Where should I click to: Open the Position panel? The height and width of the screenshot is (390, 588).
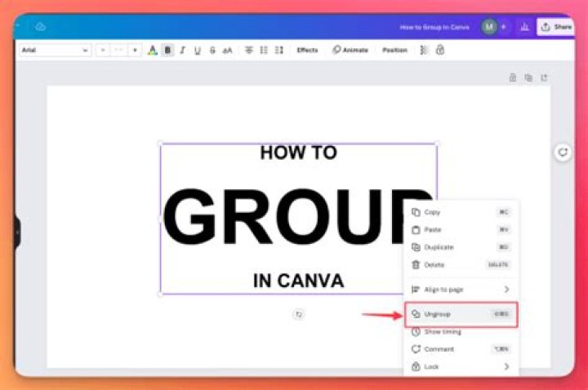394,51
